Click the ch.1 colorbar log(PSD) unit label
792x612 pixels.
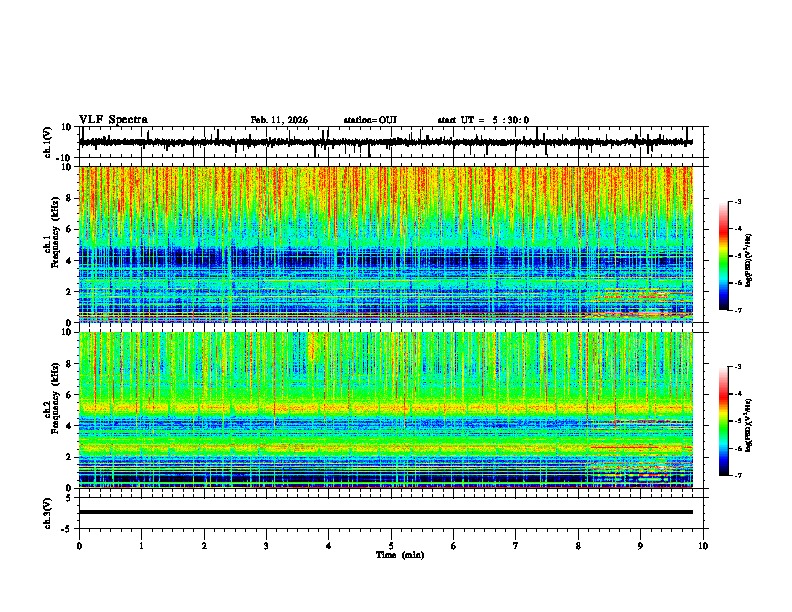point(748,260)
